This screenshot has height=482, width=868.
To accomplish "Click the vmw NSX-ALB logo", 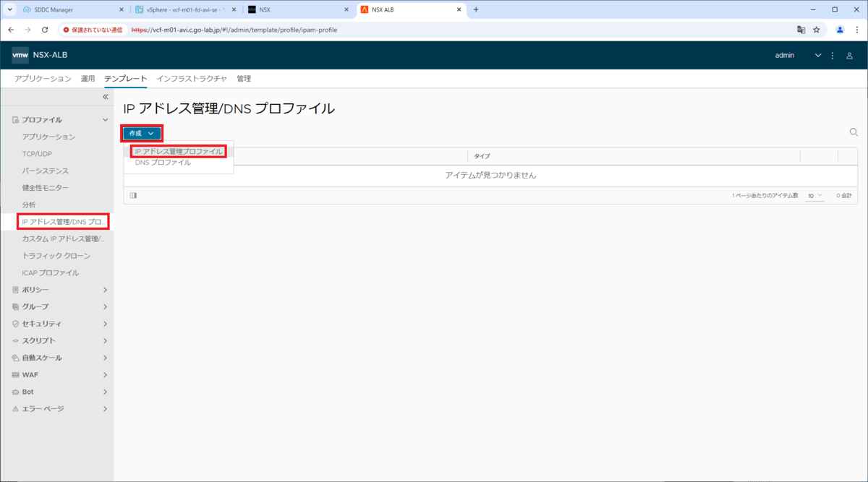I will pyautogui.click(x=40, y=56).
